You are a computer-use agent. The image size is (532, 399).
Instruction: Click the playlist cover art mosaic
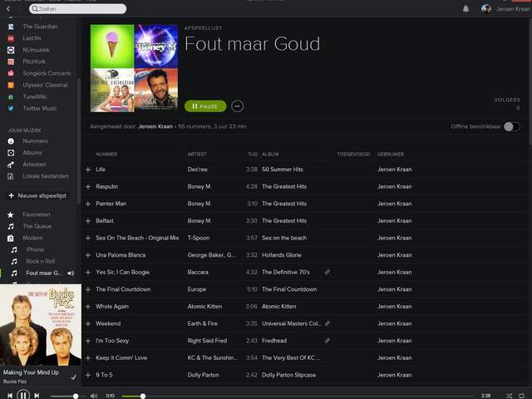[134, 68]
